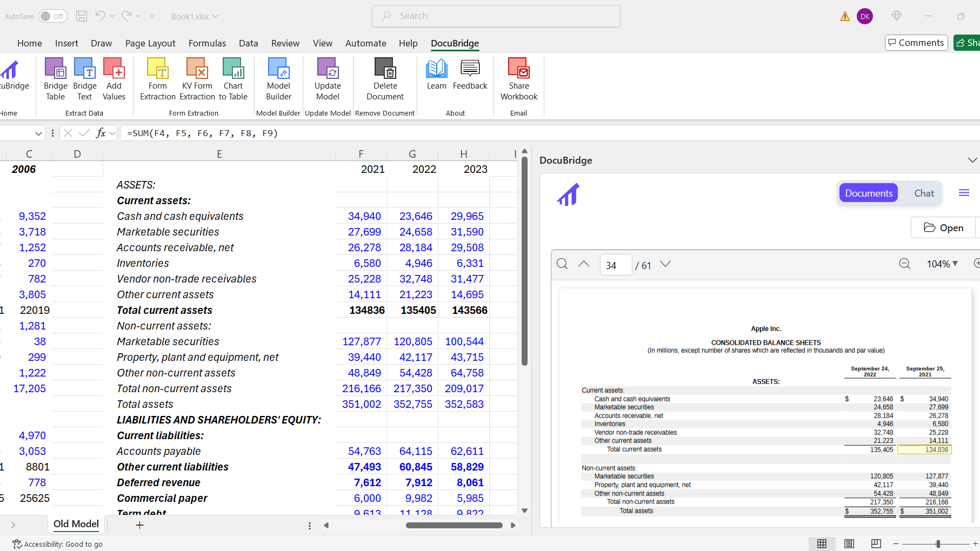
Task: Open the Home ribbon tab
Action: click(30, 43)
